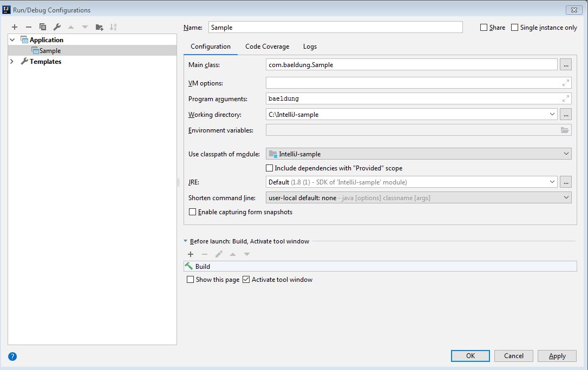Enable the Share checkbox

coord(484,28)
